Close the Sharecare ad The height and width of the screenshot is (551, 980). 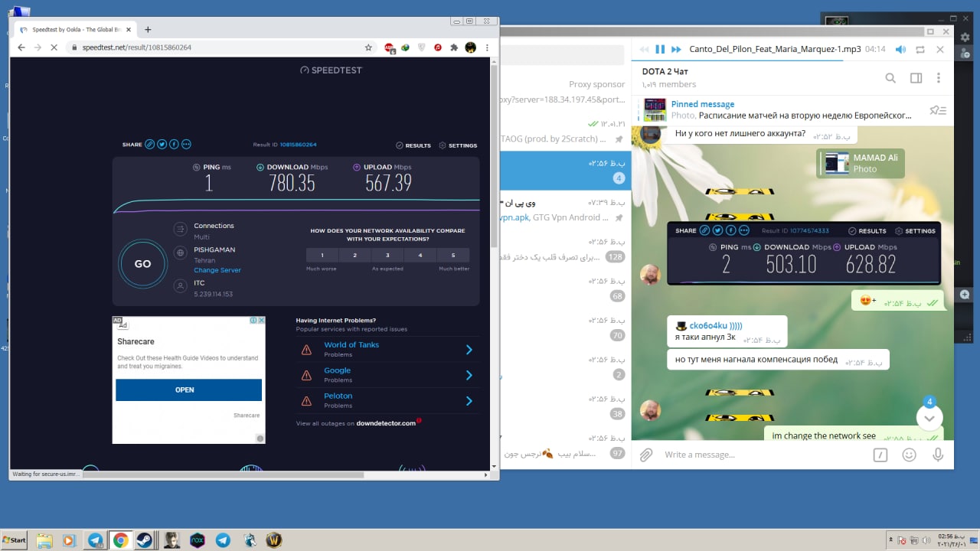coord(261,320)
